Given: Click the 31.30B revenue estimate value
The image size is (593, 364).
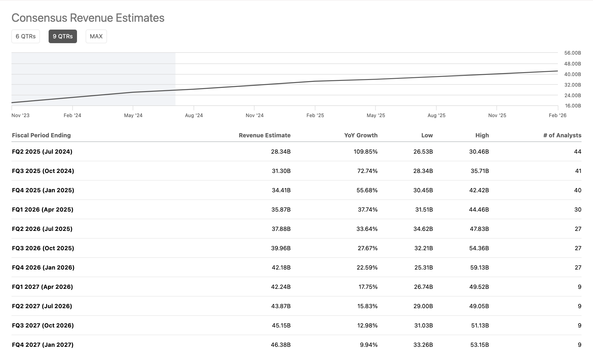Looking at the screenshot, I should point(281,171).
